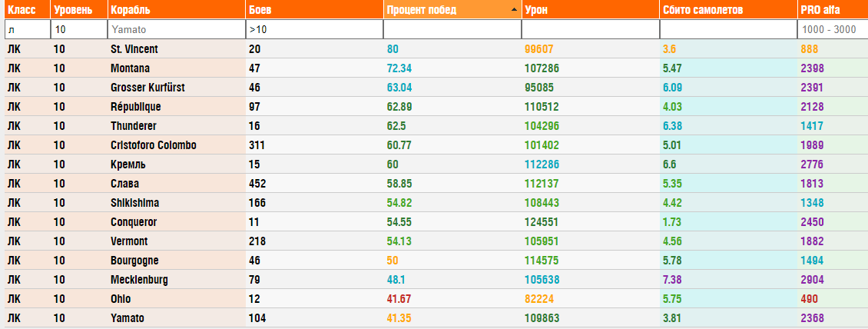Click the Корабль filter field with Yamato placeholder

tap(176, 29)
